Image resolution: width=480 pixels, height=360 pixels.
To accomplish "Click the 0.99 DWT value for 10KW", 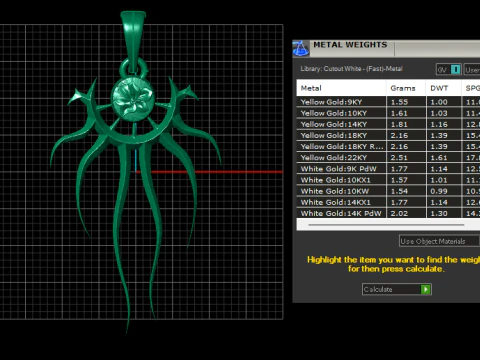I will tap(439, 191).
